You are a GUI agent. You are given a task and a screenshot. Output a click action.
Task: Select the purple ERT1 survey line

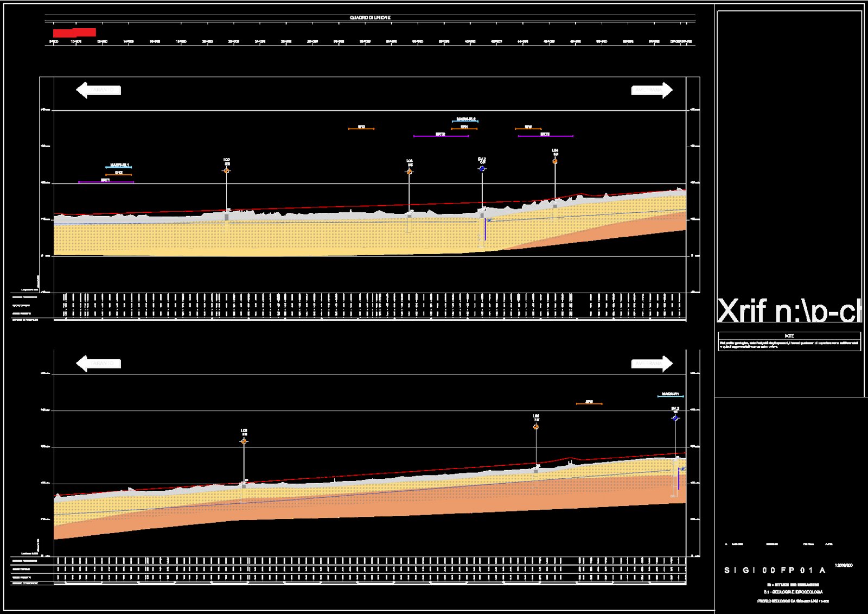106,182
